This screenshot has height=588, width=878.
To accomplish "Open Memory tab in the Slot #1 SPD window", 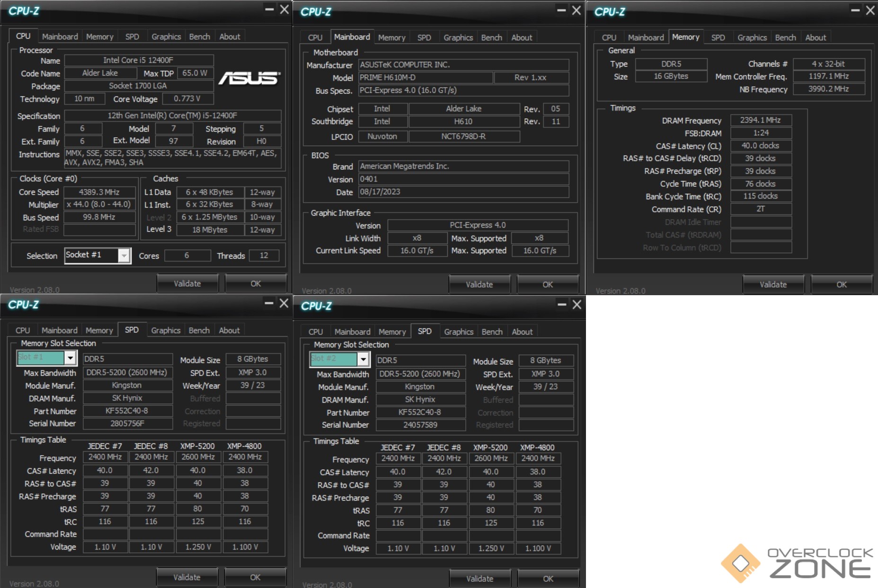I will pos(99,330).
